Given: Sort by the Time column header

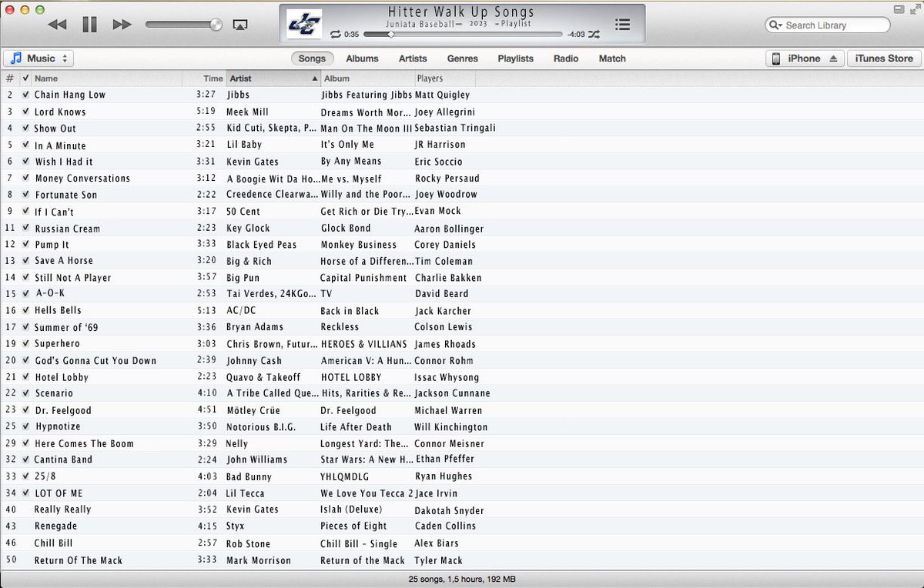Looking at the screenshot, I should (x=203, y=79).
